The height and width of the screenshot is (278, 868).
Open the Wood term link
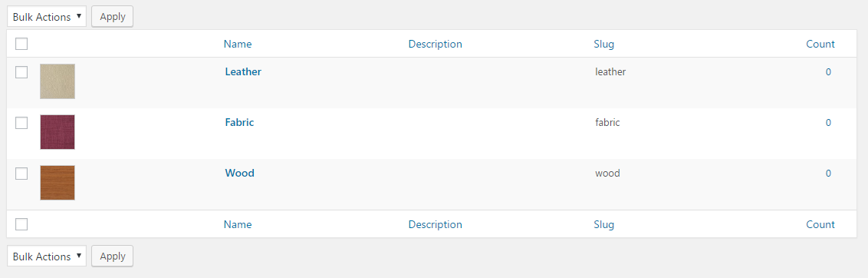[x=240, y=173]
